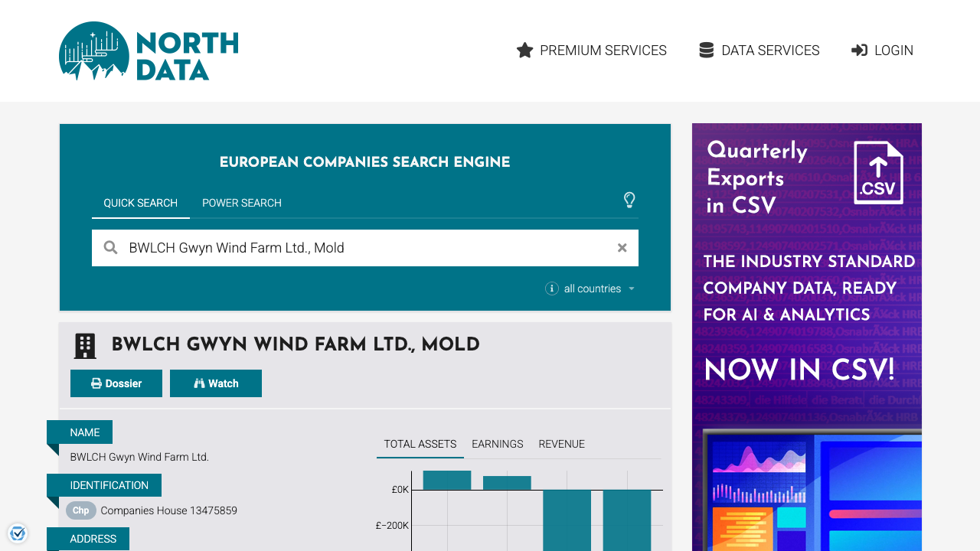Viewport: 980px width, 551px height.
Task: Click the star icon beside Premium Services
Action: [524, 50]
